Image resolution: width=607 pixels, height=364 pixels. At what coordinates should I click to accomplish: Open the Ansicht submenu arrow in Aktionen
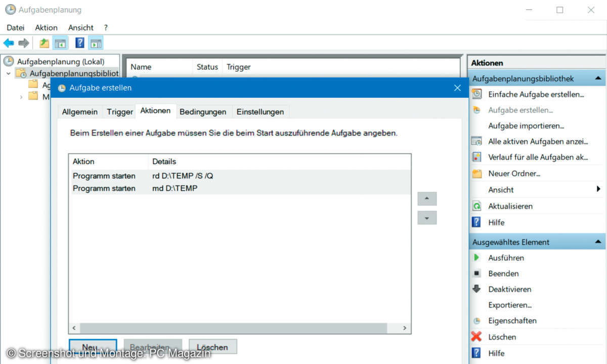598,189
